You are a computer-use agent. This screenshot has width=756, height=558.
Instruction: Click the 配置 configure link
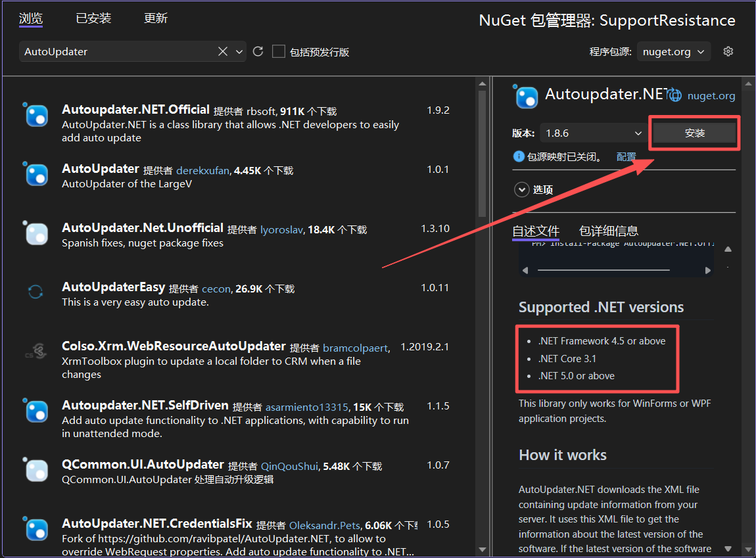(626, 156)
